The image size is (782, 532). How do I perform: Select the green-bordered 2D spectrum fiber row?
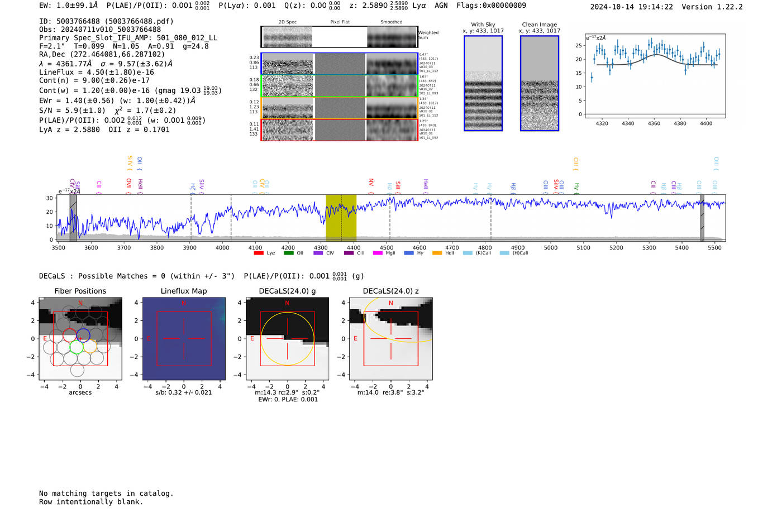340,86
